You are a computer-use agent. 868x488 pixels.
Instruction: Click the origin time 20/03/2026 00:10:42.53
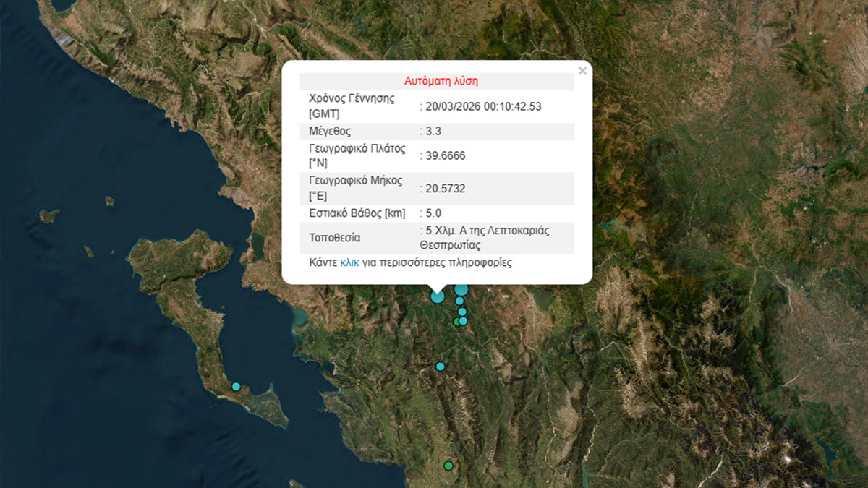coord(483,106)
